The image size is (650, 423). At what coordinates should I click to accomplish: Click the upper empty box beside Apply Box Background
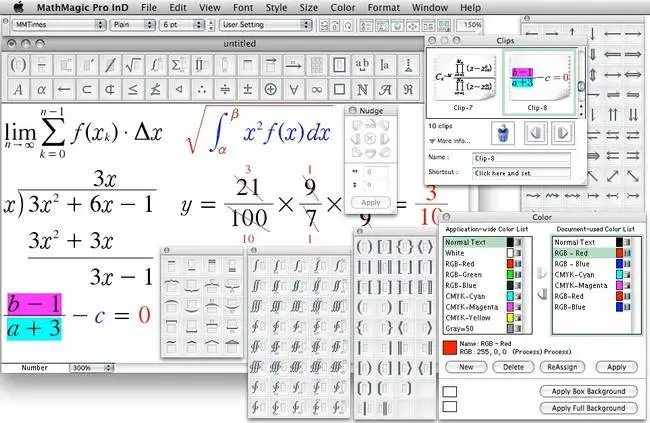click(x=450, y=391)
